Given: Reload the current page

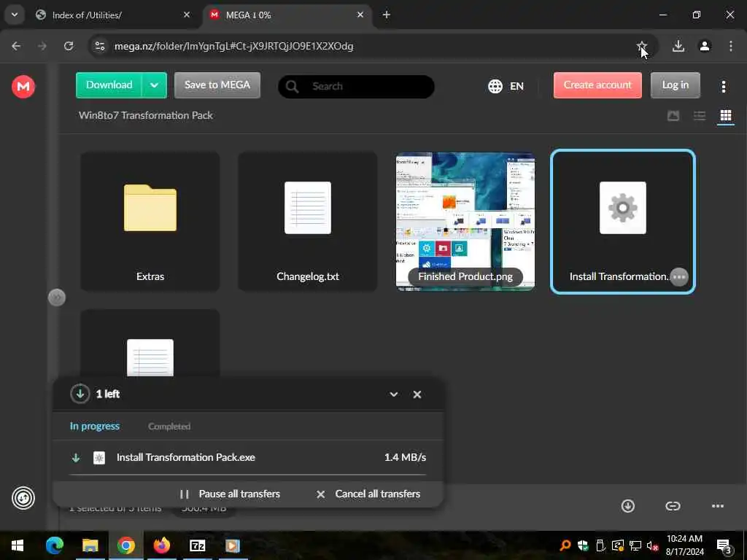Looking at the screenshot, I should click(69, 46).
